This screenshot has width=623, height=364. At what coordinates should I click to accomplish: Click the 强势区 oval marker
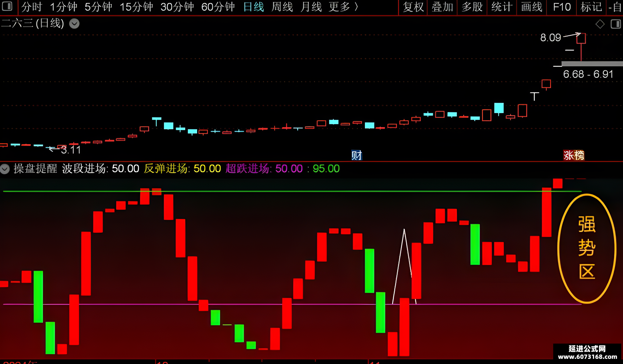pyautogui.click(x=587, y=248)
